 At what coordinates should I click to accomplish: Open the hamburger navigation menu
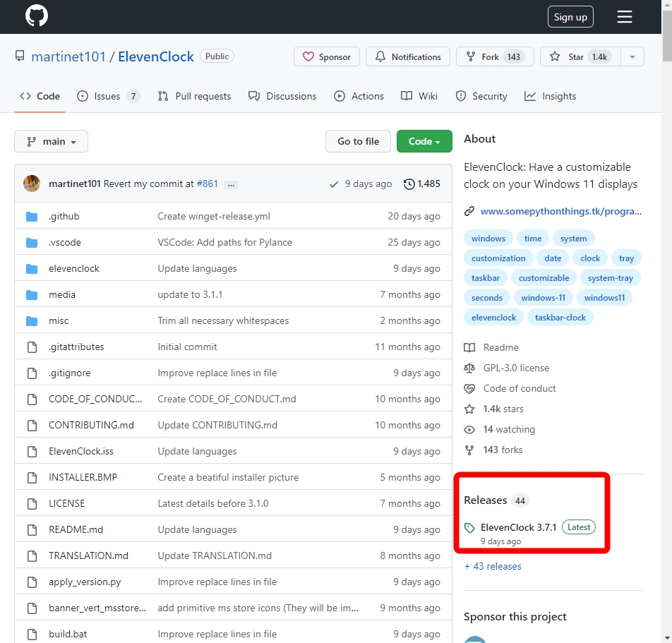tap(625, 17)
